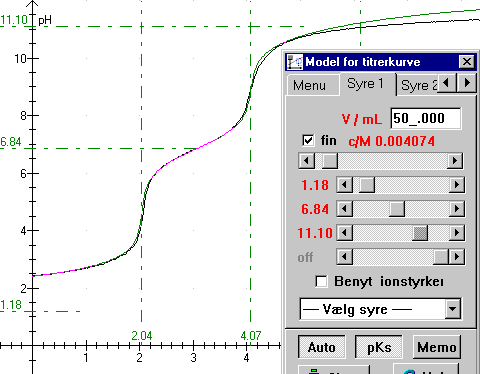The height and width of the screenshot is (374, 480).
Task: Click the V / mL input field
Action: [x=426, y=118]
